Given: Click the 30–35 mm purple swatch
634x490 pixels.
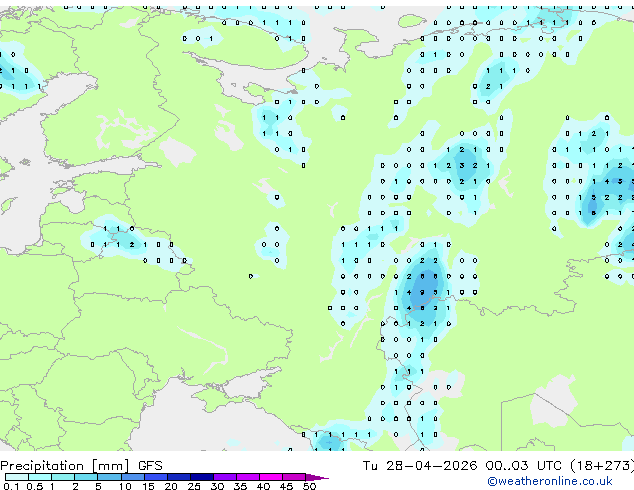Looking at the screenshot, I should 225,477.
